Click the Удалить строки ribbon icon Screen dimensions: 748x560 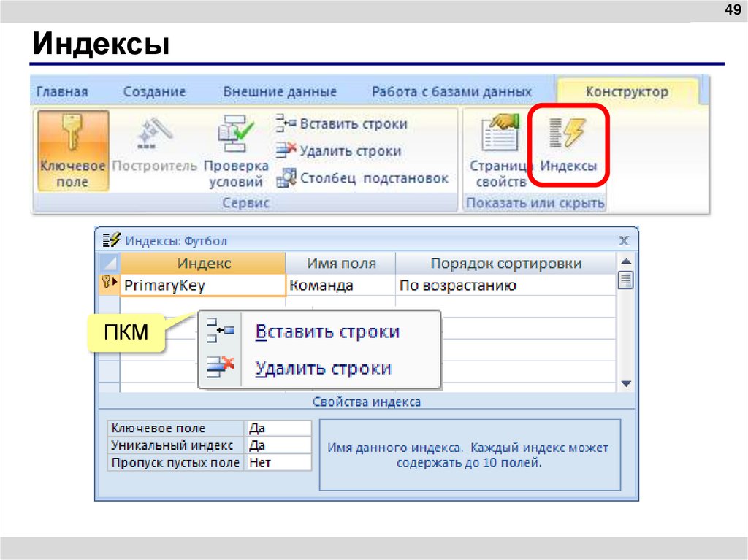(284, 150)
